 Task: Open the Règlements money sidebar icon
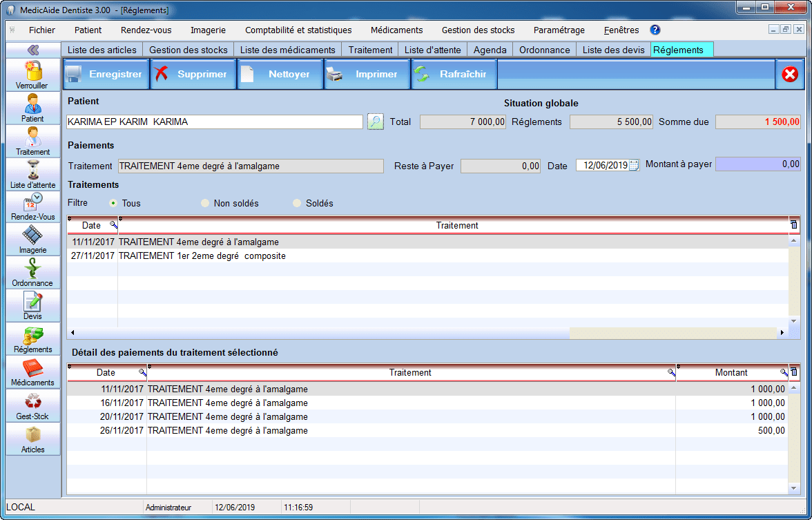pyautogui.click(x=32, y=339)
